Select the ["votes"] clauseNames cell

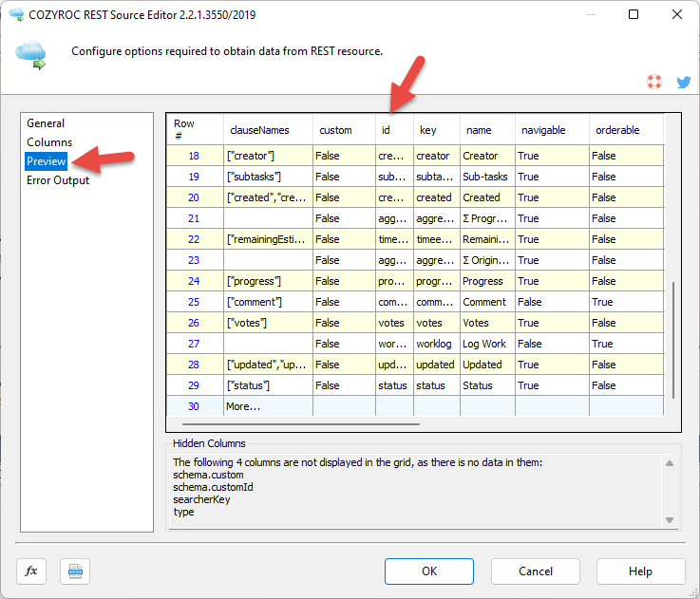(268, 323)
